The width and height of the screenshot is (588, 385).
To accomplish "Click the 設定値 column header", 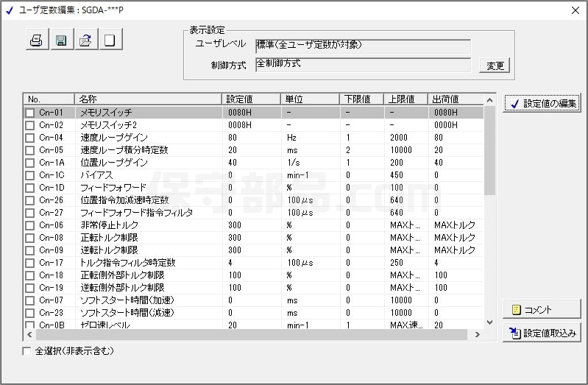I will coord(251,99).
